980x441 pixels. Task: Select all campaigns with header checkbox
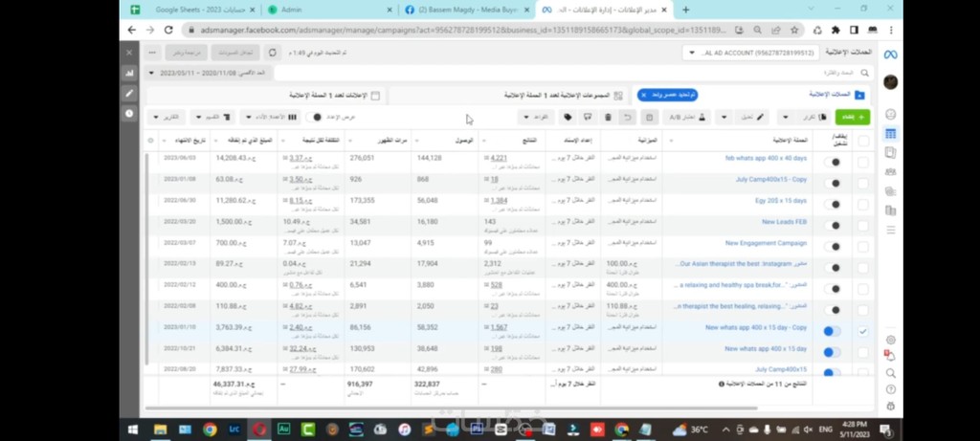click(863, 141)
